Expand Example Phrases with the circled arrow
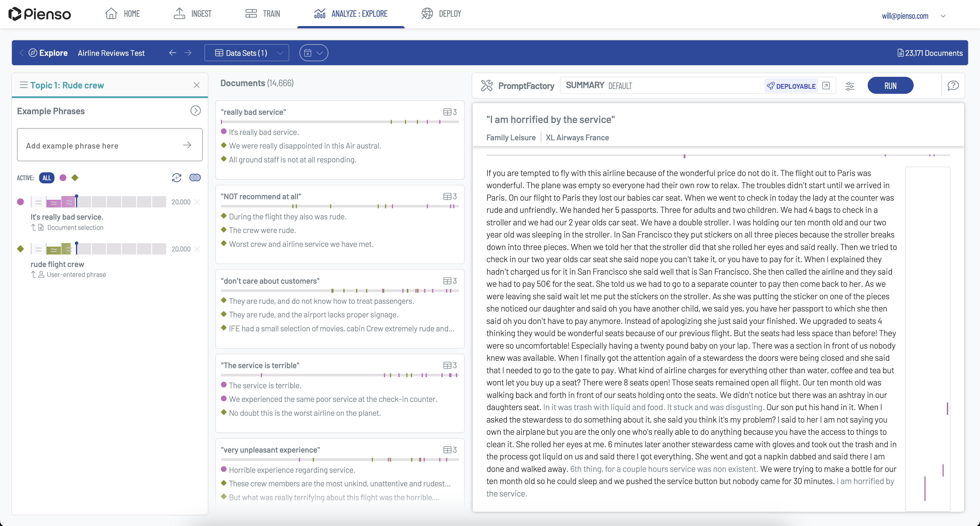 click(x=196, y=111)
